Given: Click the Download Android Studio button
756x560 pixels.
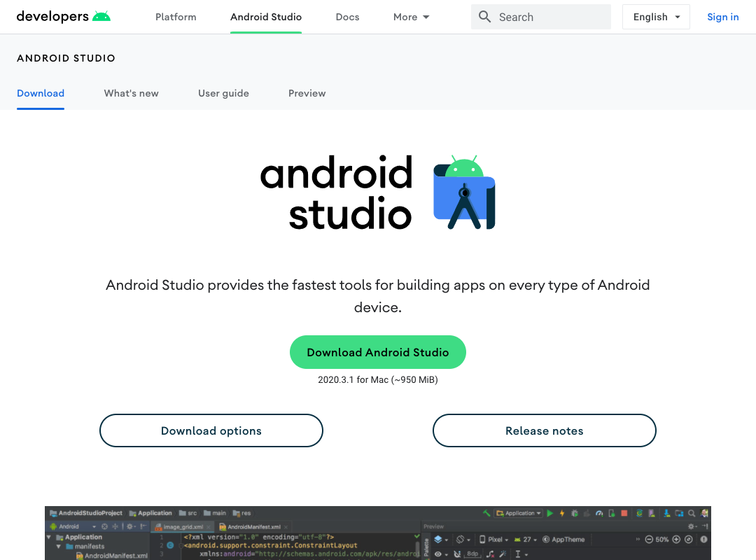Looking at the screenshot, I should [378, 352].
